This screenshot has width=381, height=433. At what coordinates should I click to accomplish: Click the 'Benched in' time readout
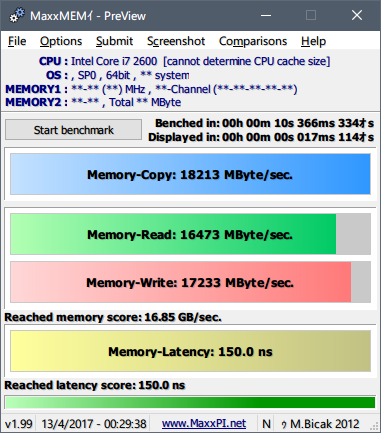tap(265, 123)
